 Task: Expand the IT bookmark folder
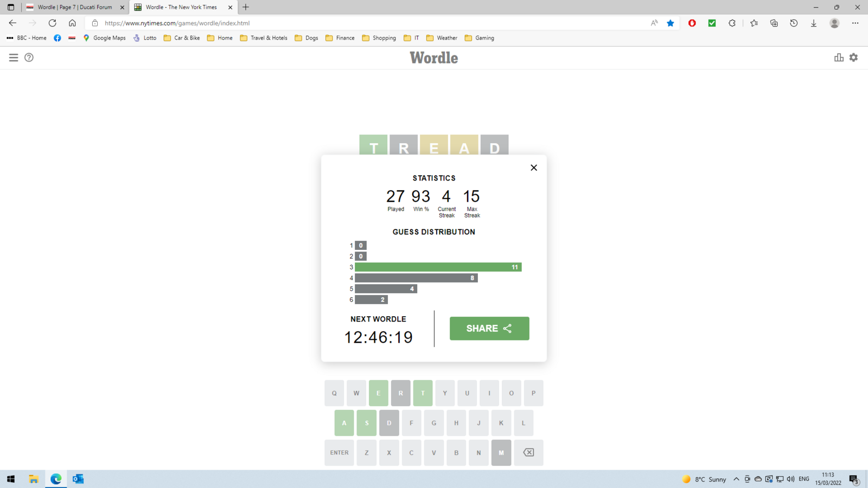click(411, 38)
